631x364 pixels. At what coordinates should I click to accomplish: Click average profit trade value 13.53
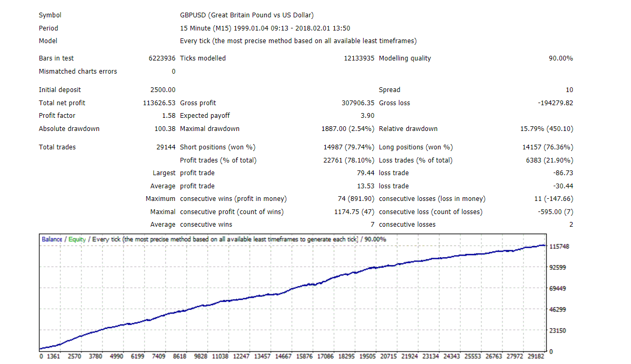[x=365, y=186]
